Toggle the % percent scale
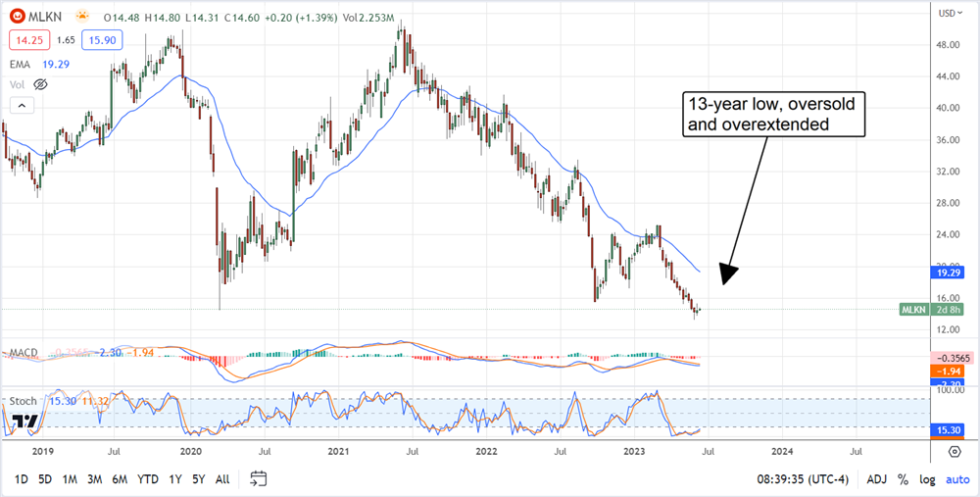This screenshot has width=980, height=497. pos(903,479)
